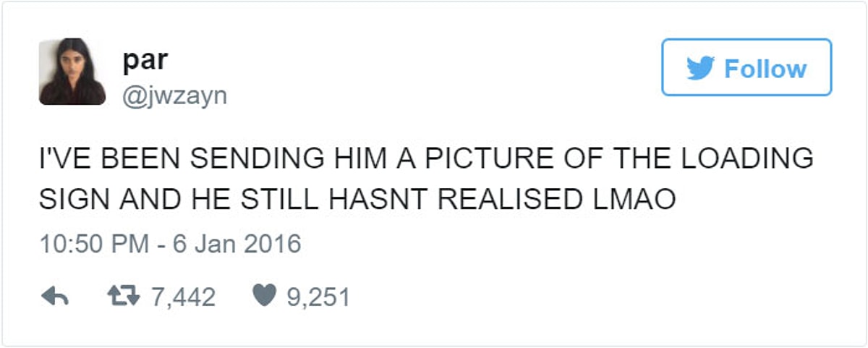
Task: Click the 7,442 retweet count
Action: (182, 297)
